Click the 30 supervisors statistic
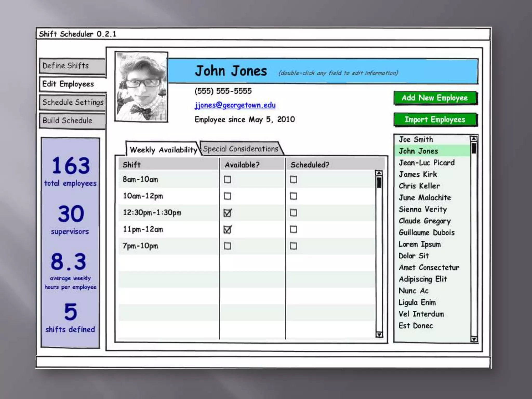The height and width of the screenshot is (399, 532). [70, 220]
